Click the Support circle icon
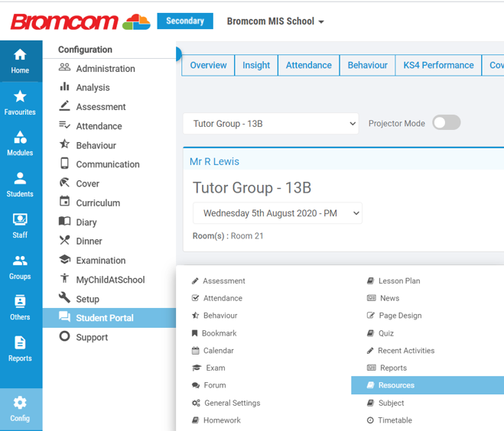 coord(64,336)
